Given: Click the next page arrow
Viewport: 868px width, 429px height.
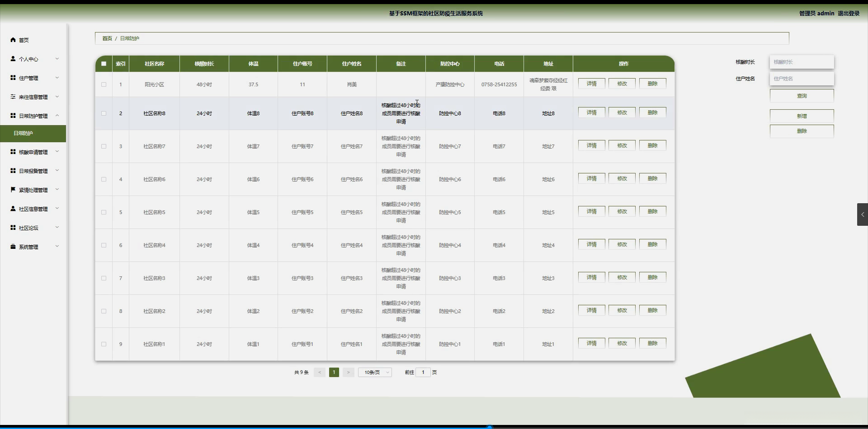Looking at the screenshot, I should coord(348,373).
